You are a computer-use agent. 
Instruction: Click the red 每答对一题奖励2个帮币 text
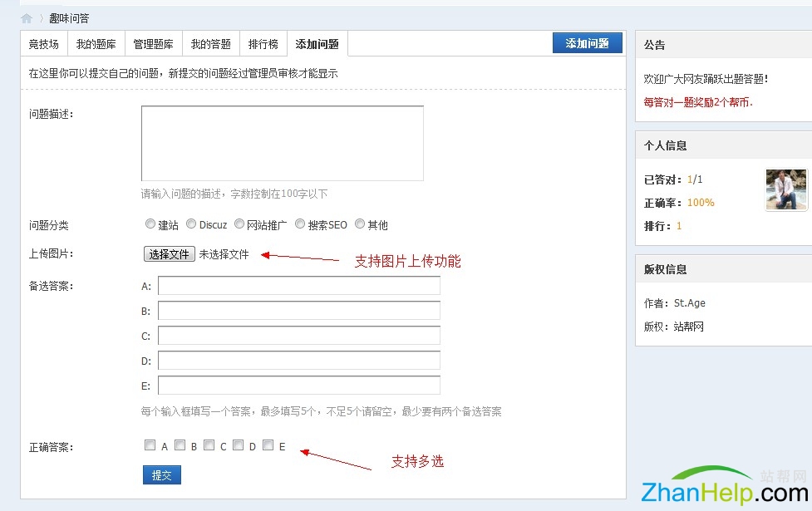pyautogui.click(x=698, y=102)
